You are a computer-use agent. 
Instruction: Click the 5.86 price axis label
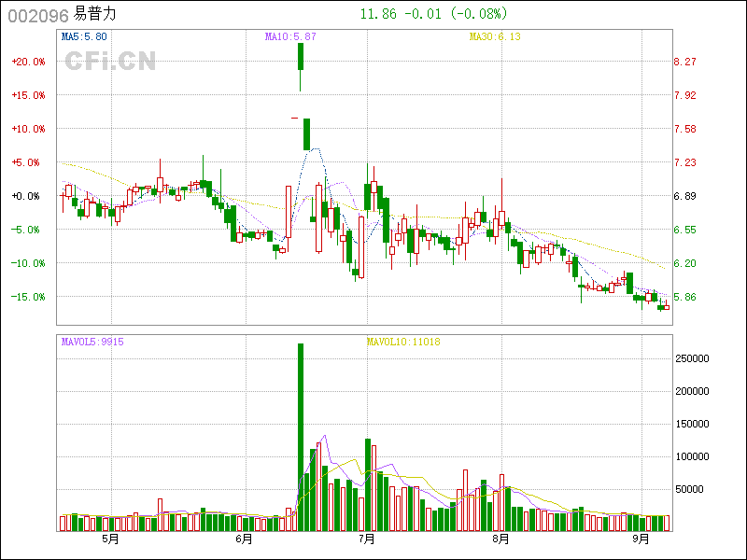[684, 297]
